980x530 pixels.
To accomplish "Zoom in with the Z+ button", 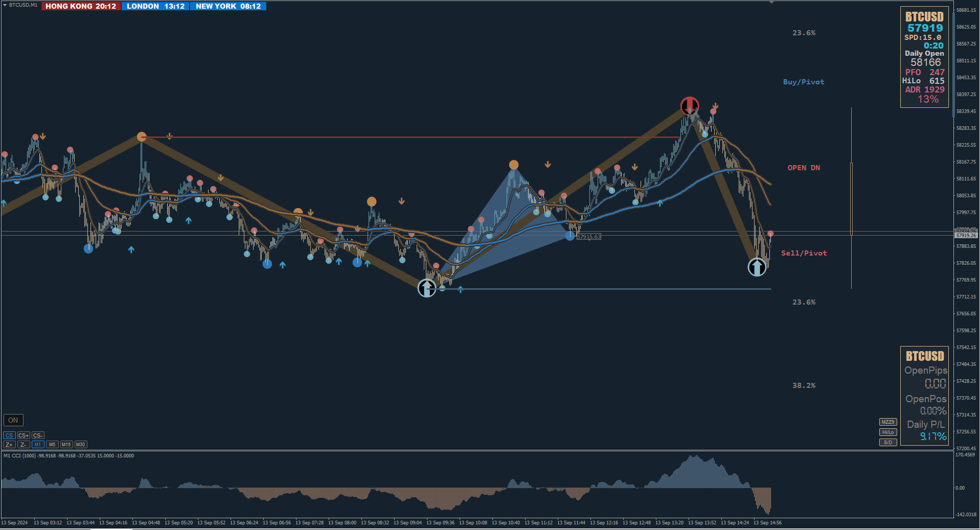I will tap(9, 445).
